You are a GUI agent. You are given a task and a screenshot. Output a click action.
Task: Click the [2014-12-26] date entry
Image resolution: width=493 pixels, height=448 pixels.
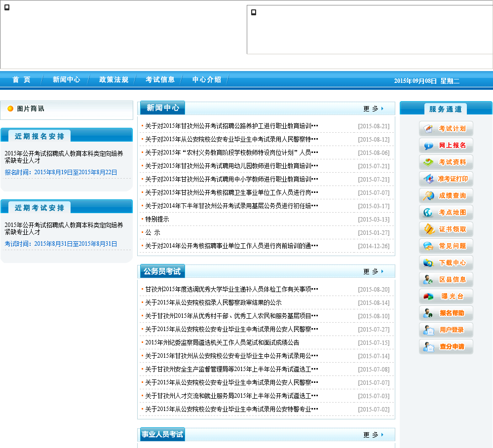(x=374, y=246)
